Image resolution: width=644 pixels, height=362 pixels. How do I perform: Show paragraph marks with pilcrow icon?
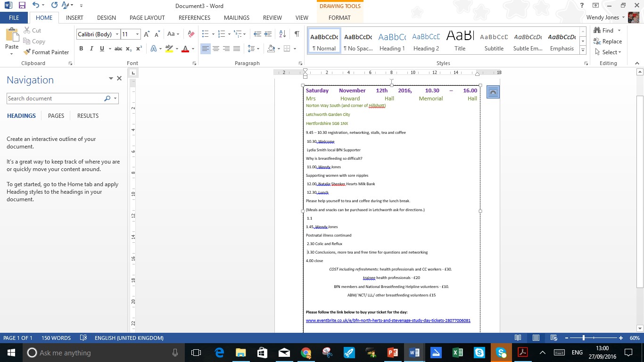click(297, 34)
